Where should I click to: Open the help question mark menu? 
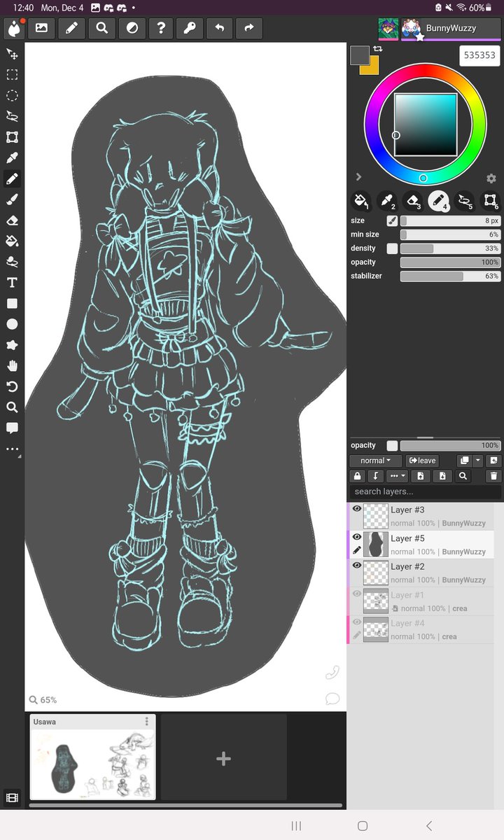162,29
